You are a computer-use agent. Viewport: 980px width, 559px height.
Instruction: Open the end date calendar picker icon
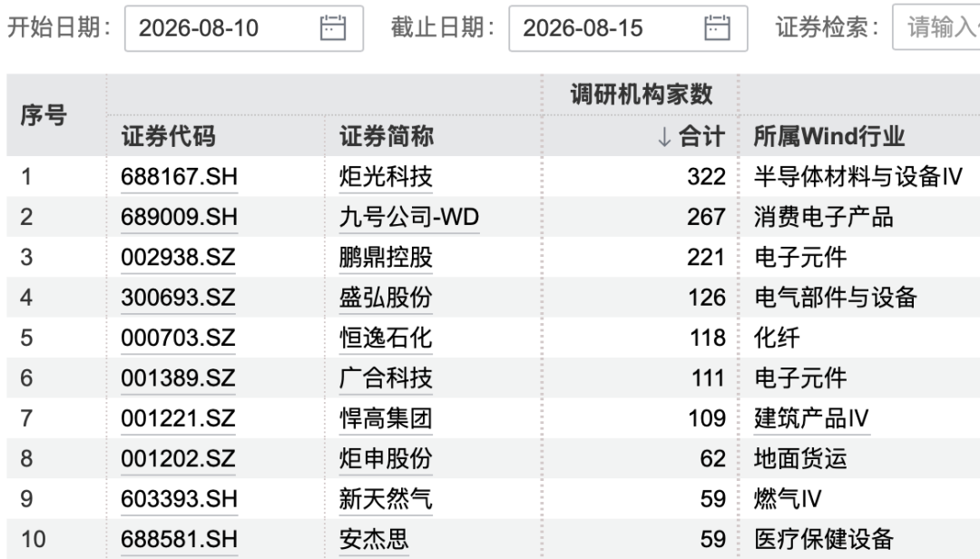pos(717,27)
